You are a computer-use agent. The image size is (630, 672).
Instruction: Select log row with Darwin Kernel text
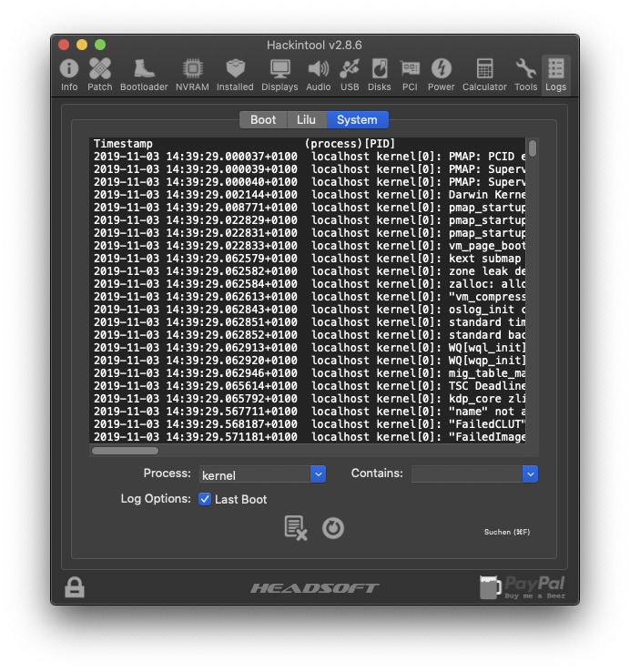pos(308,195)
